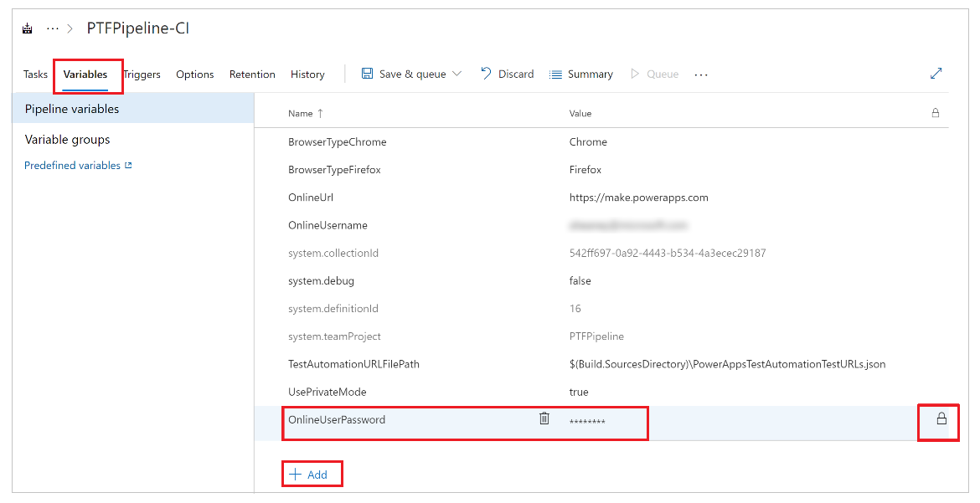Image resolution: width=980 pixels, height=503 pixels.
Task: Delete the OnlineUserPassword variable via the trash icon
Action: [544, 418]
